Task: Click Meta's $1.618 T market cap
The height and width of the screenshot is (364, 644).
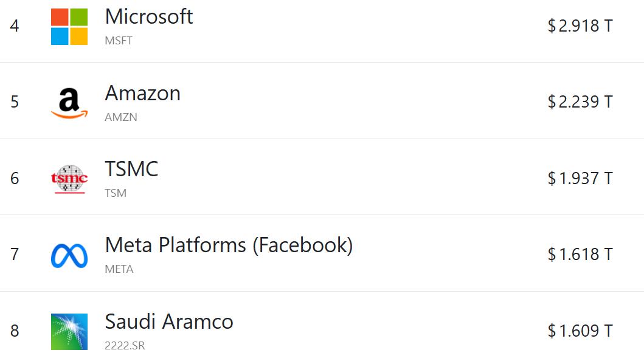Action: click(580, 254)
